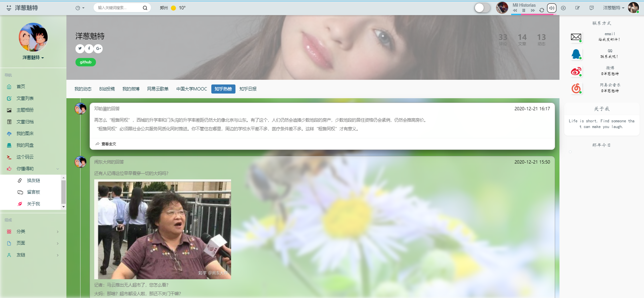Switch to the 我的动态 tab
Viewport: 644px width, 298px height.
point(83,89)
